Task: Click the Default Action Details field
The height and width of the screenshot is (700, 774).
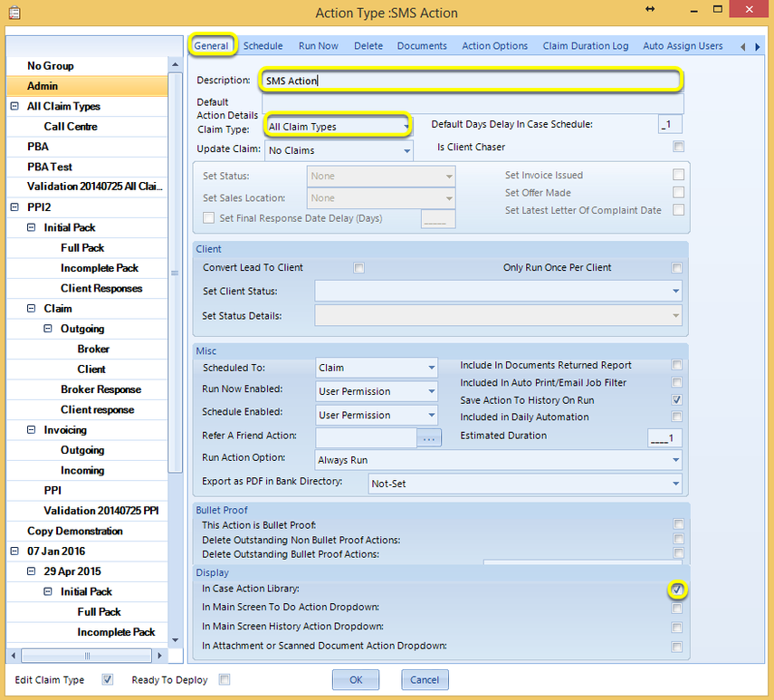Action: [x=473, y=104]
